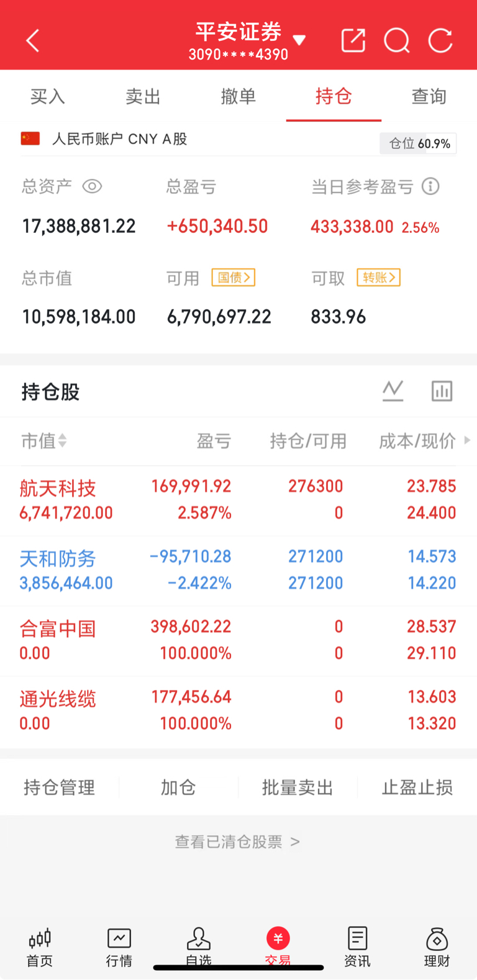The image size is (477, 980).
Task: Toggle total assets visibility eye icon
Action: (92, 186)
